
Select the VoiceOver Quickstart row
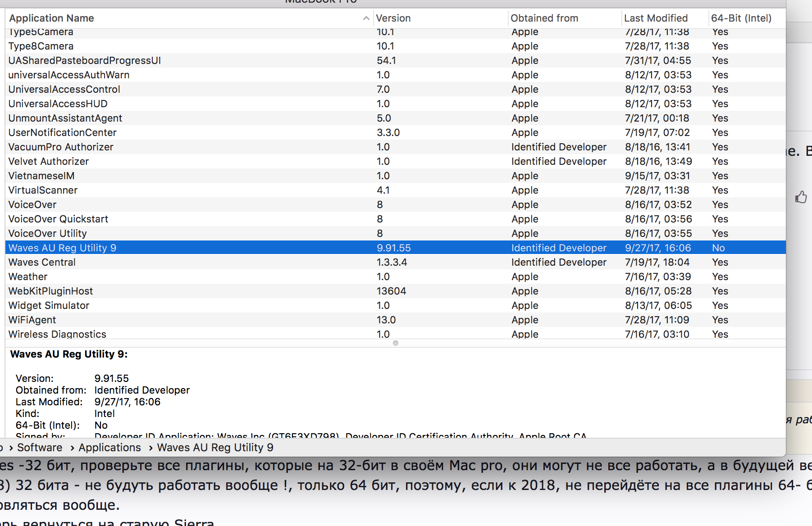click(x=395, y=219)
